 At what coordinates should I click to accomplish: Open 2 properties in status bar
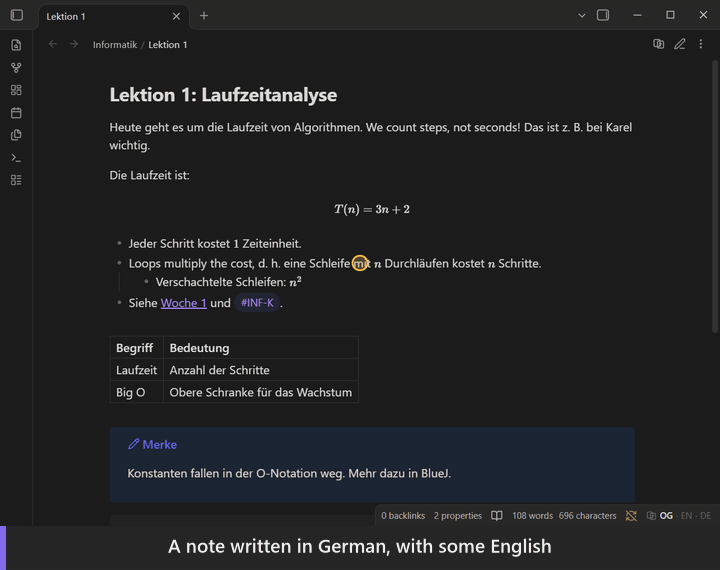pyautogui.click(x=458, y=516)
